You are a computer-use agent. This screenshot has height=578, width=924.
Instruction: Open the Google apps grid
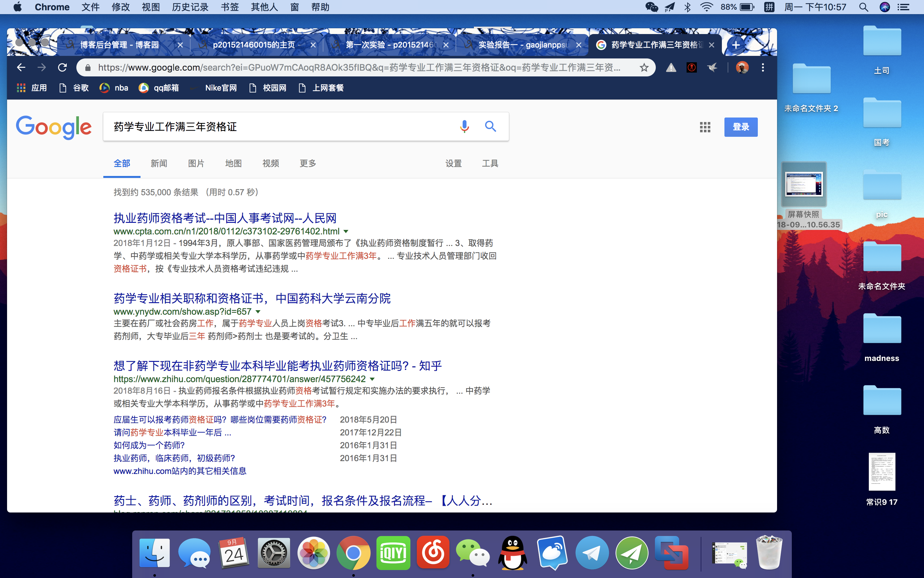[x=705, y=127]
